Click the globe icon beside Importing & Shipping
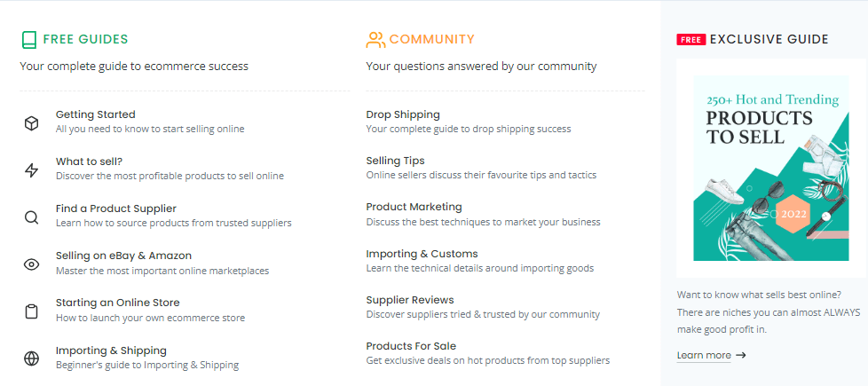This screenshot has height=386, width=868. click(x=32, y=358)
